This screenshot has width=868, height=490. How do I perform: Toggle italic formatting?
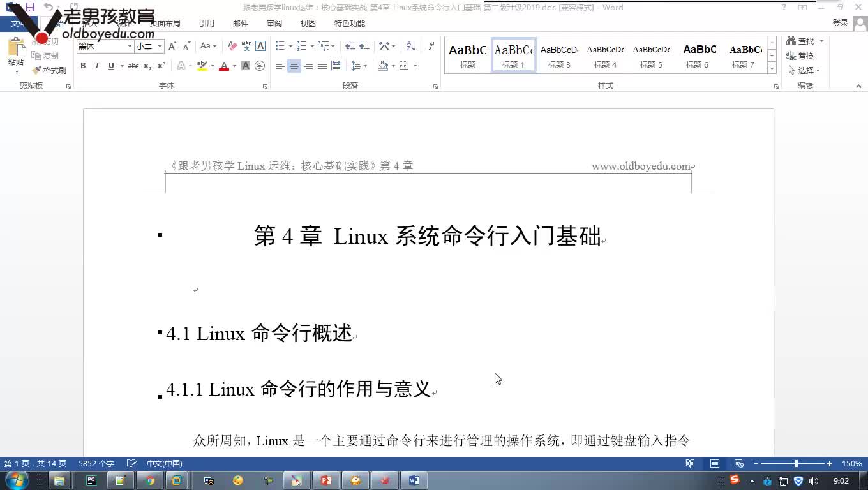pyautogui.click(x=97, y=66)
